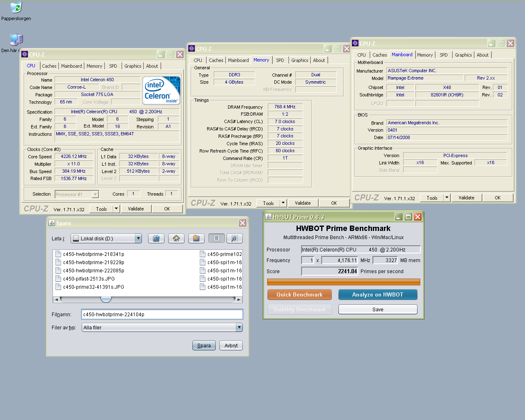525x420 pixels.
Task: Cancel with the Avbryt button
Action: pos(231,345)
